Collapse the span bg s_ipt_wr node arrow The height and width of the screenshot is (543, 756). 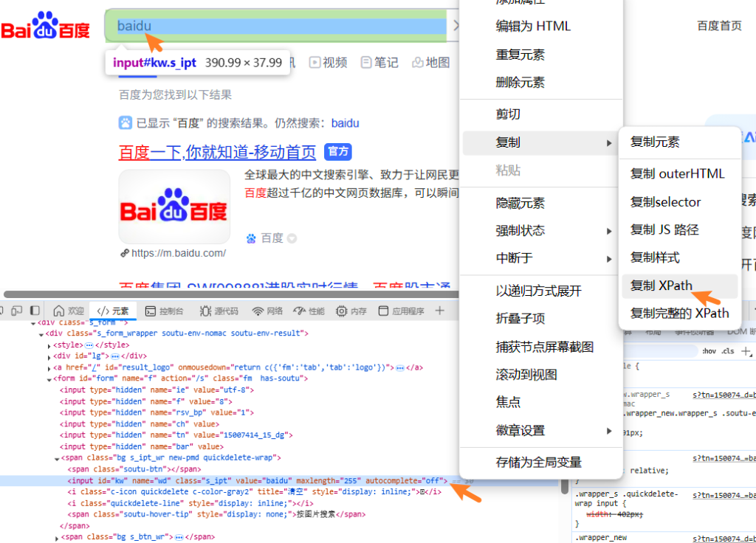coord(57,459)
